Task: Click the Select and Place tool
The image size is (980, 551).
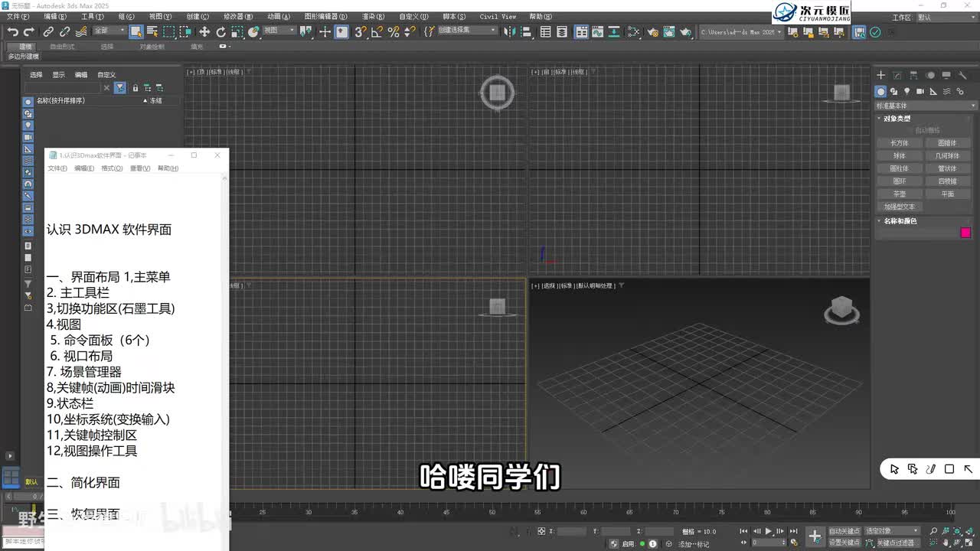Action: coord(253,31)
